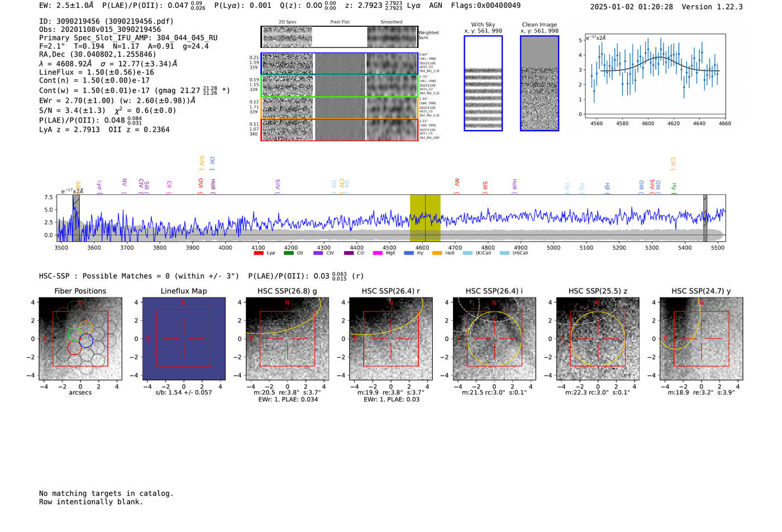
Task: Click the yellow highlighted band near 4600 Å
Action: coord(425,218)
